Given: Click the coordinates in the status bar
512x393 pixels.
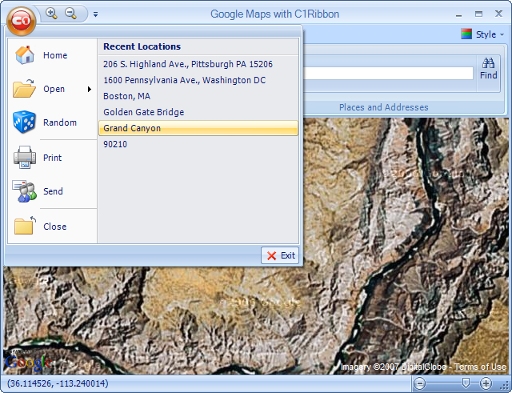Looking at the screenshot, I should (58, 384).
